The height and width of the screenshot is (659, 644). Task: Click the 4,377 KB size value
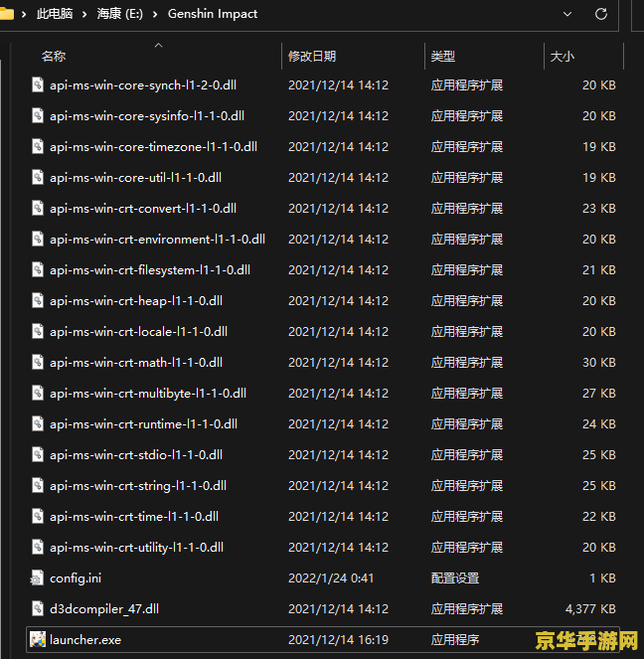(x=590, y=609)
